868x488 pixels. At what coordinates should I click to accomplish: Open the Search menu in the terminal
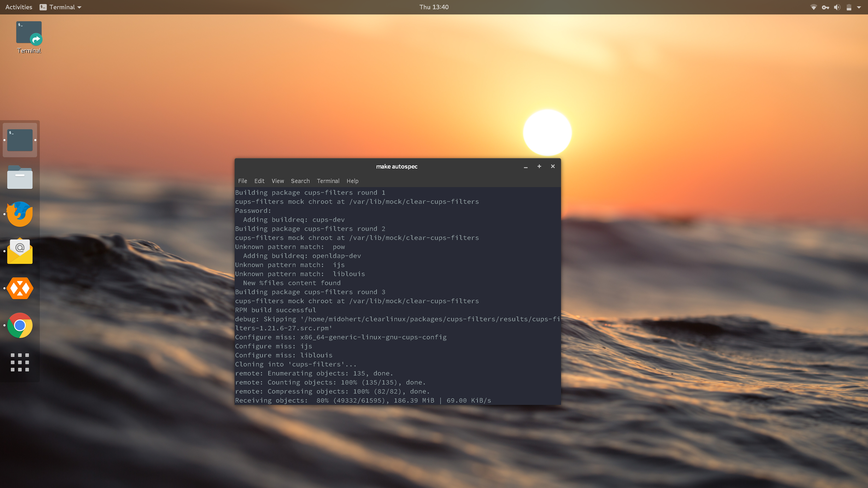coord(300,181)
